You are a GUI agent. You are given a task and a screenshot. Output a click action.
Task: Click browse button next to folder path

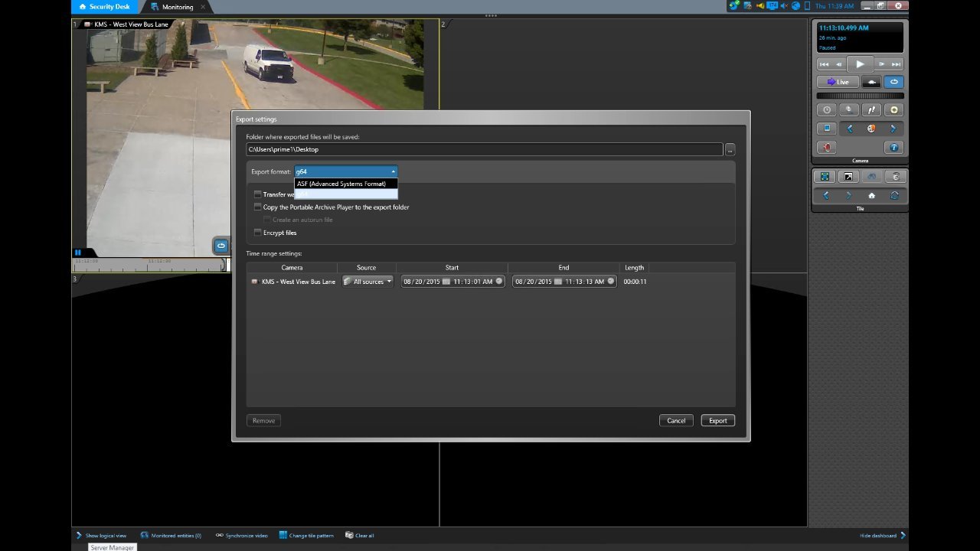coord(730,149)
